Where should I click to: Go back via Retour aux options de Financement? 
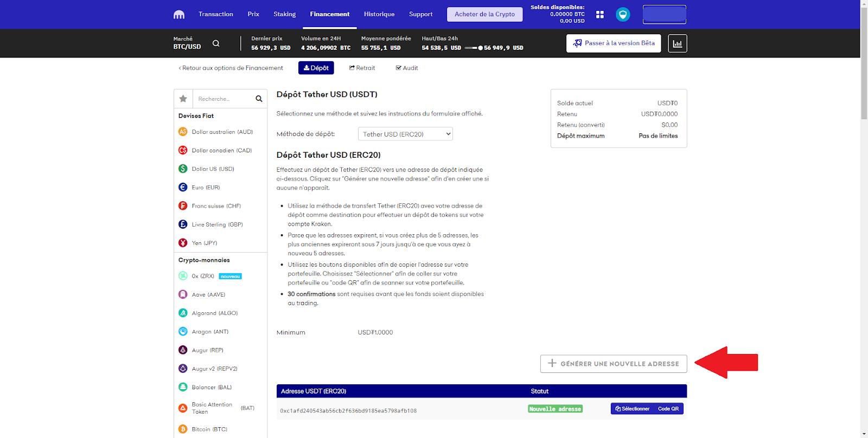231,68
